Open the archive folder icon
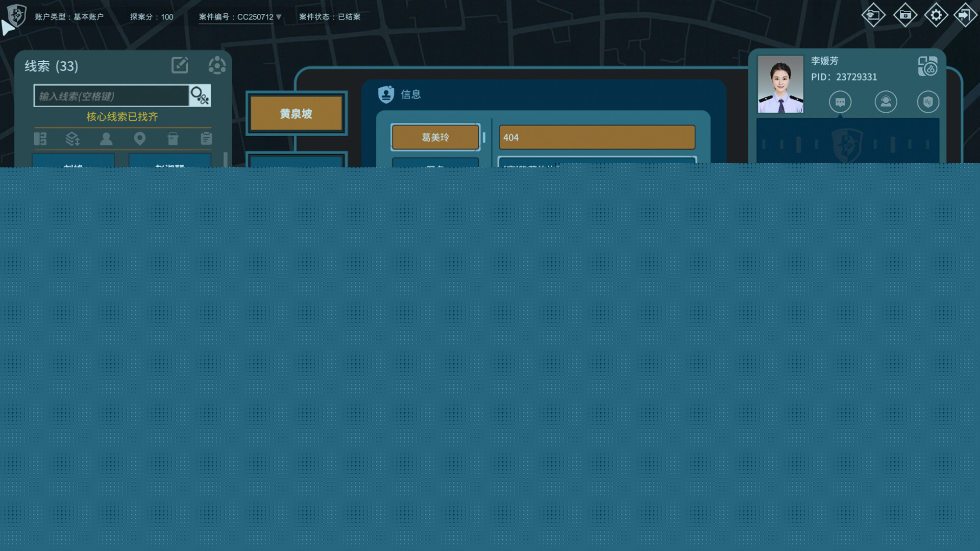Screen dimensions: 980x551 [905, 15]
